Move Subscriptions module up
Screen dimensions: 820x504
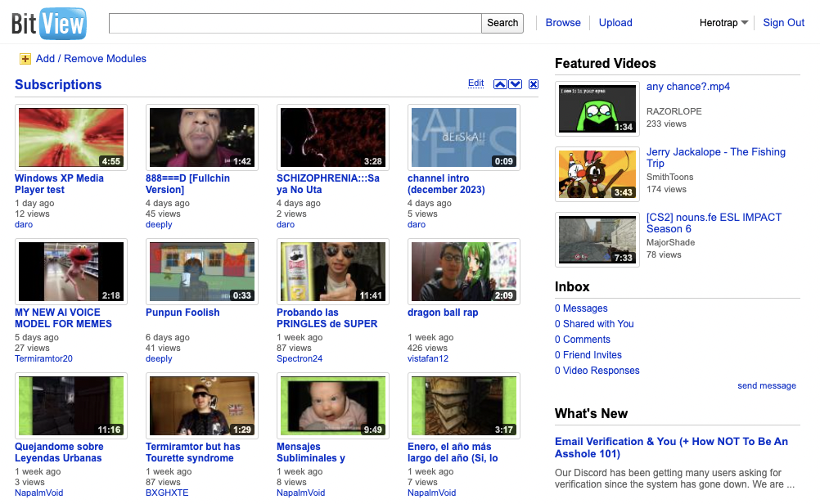pyautogui.click(x=500, y=84)
